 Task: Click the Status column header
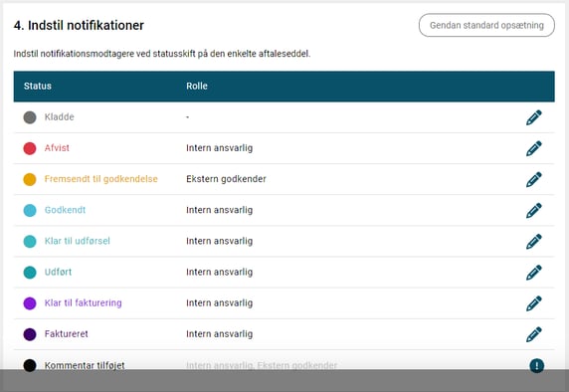pyautogui.click(x=38, y=86)
